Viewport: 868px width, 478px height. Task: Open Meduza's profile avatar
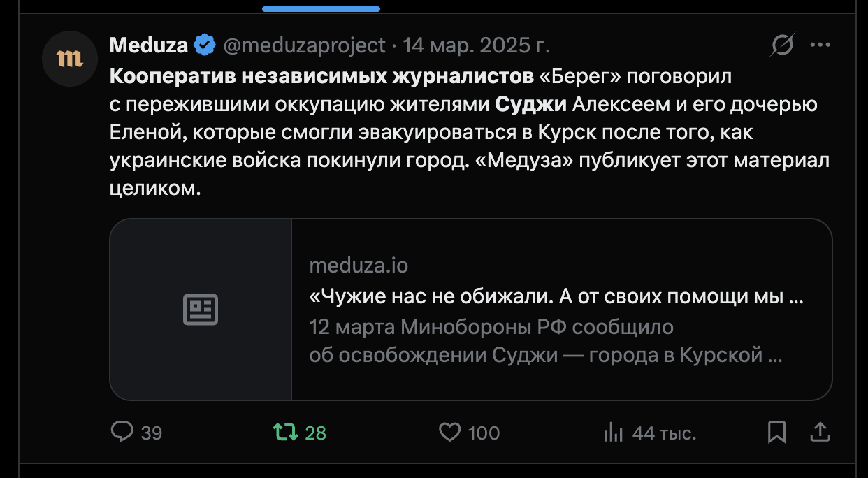pyautogui.click(x=69, y=59)
